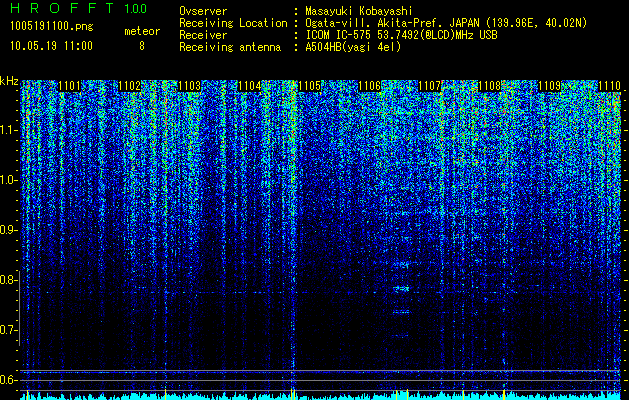This screenshot has width=629, height=400.
Task: Click the 1108 time marker
Action: click(x=490, y=86)
